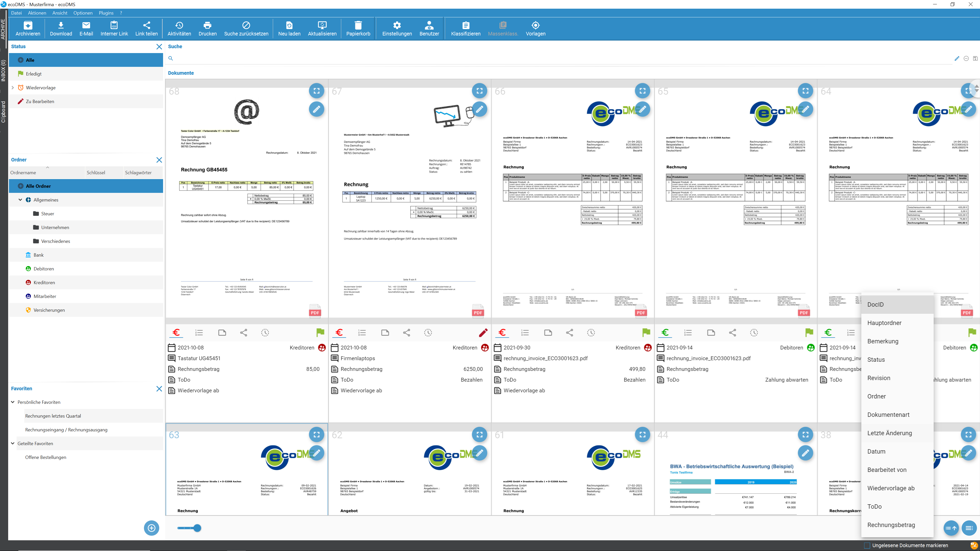
Task: Click the Download toolbar button
Action: [61, 29]
